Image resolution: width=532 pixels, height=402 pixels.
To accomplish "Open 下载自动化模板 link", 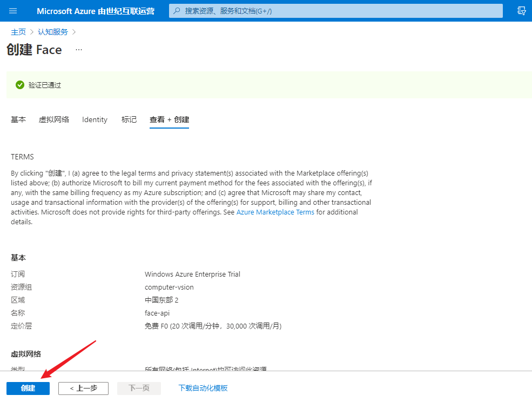I will tap(203, 388).
